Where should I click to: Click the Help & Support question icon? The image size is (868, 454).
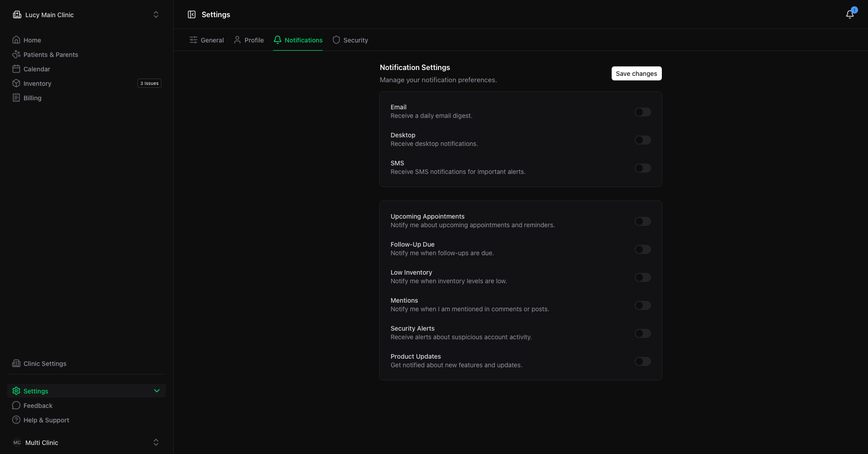pyautogui.click(x=16, y=420)
